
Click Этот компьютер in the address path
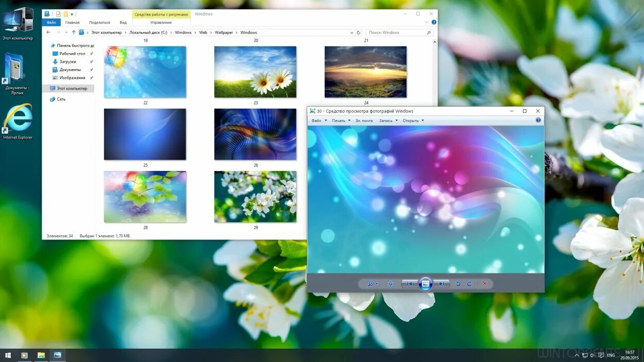pyautogui.click(x=107, y=32)
